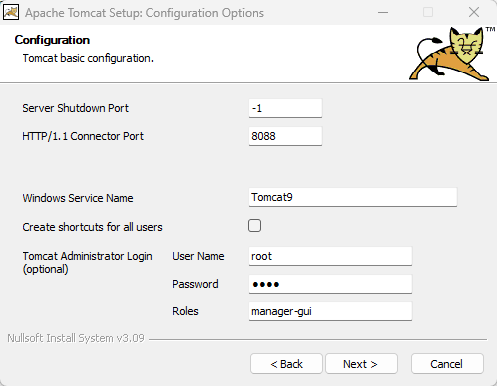The image size is (497, 386).
Task: Proceed with the Next button
Action: (x=361, y=364)
